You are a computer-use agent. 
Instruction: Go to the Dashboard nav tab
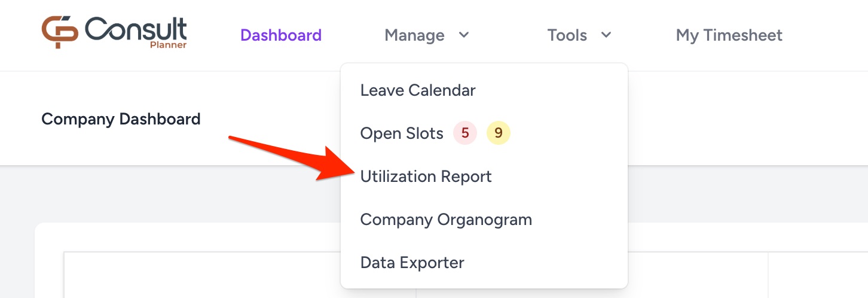(281, 35)
